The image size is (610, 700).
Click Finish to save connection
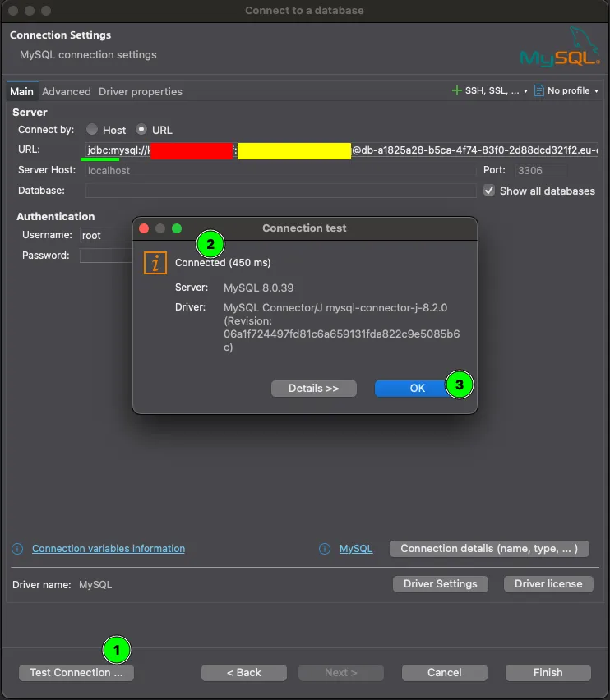point(548,672)
